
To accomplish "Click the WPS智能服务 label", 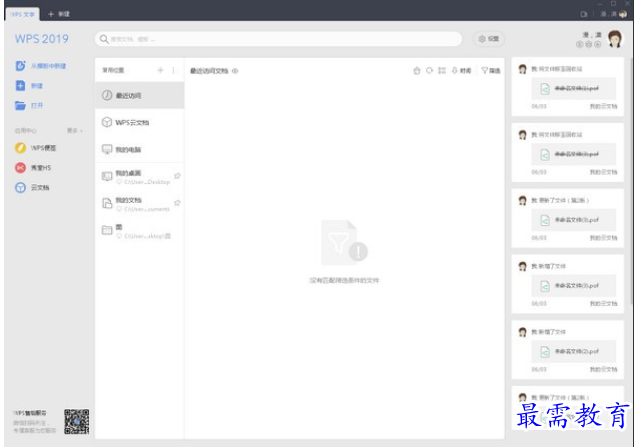I will [29, 413].
